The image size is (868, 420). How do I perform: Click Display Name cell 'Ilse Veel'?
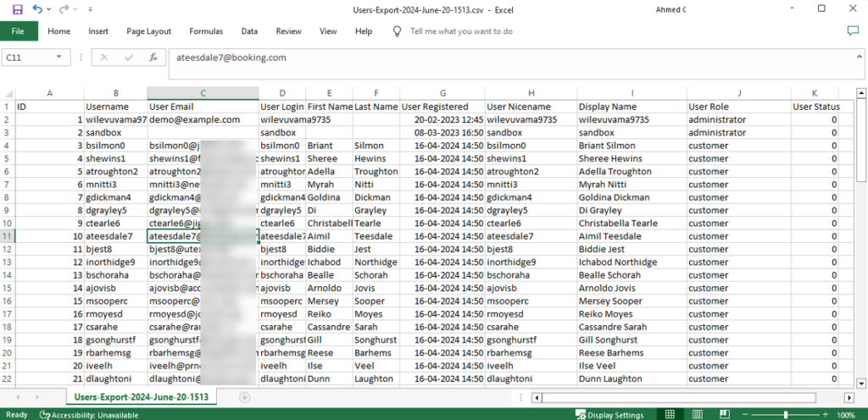coord(632,366)
